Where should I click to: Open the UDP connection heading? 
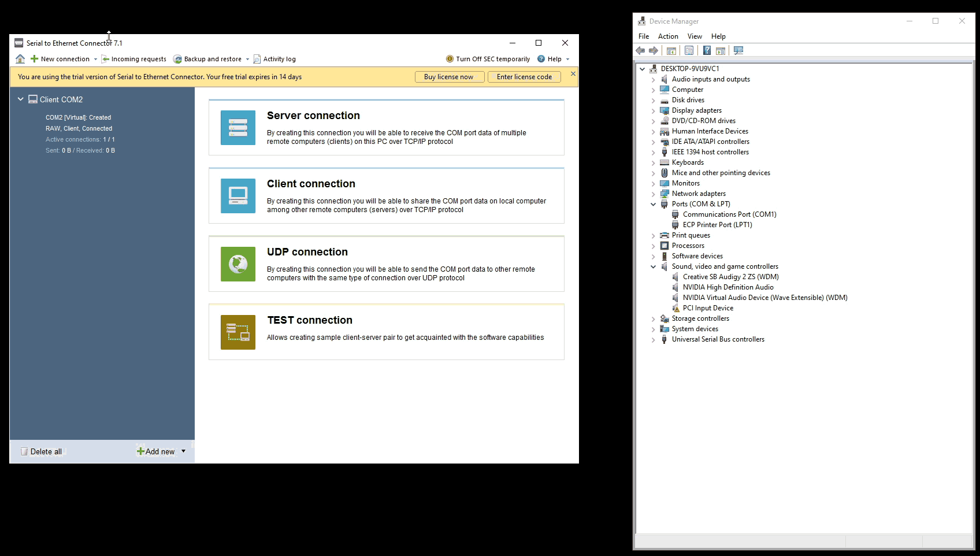[x=307, y=252]
